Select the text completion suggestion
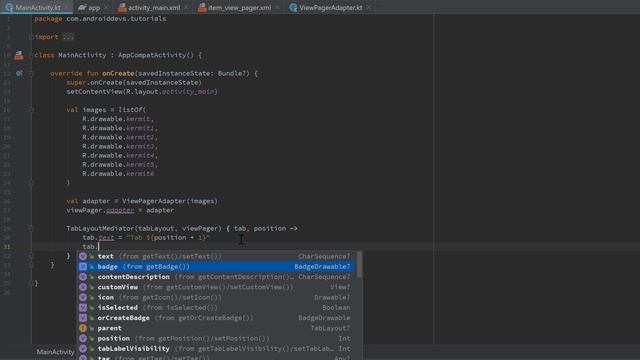640x360 pixels. [216, 256]
